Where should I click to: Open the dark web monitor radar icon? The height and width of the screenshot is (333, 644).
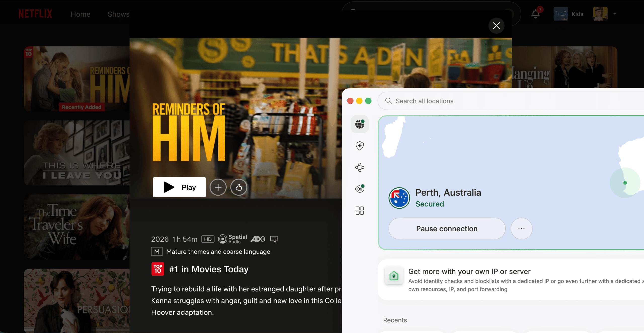coord(360,189)
